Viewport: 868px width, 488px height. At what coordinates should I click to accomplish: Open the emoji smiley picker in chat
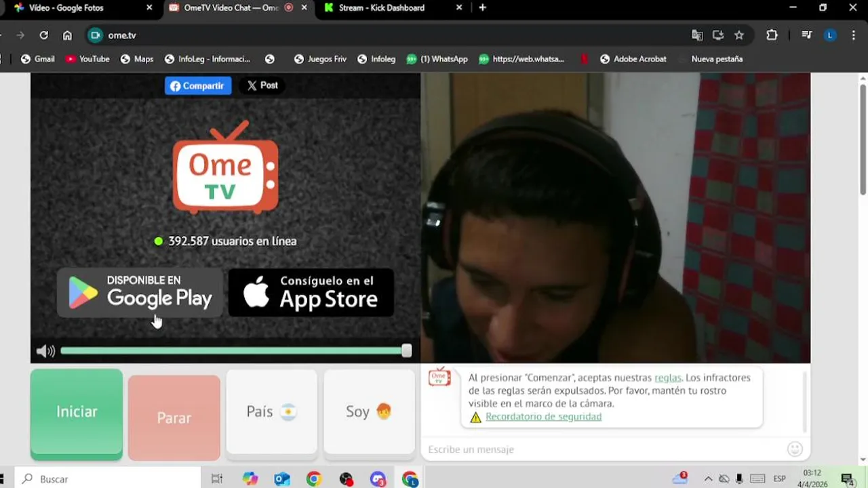(x=795, y=449)
